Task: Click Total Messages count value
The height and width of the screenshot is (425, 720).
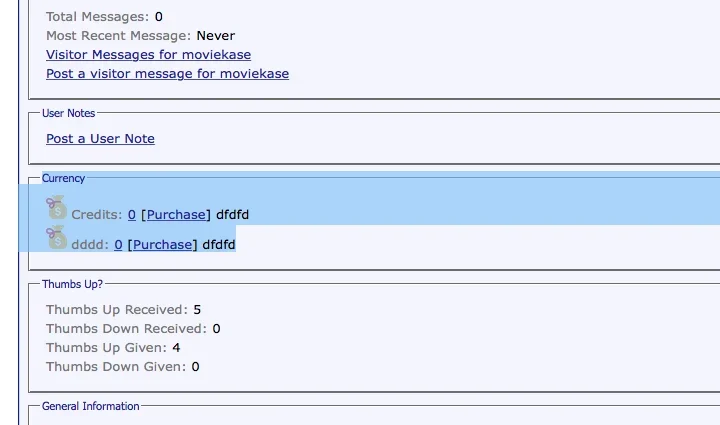Action: [x=158, y=17]
